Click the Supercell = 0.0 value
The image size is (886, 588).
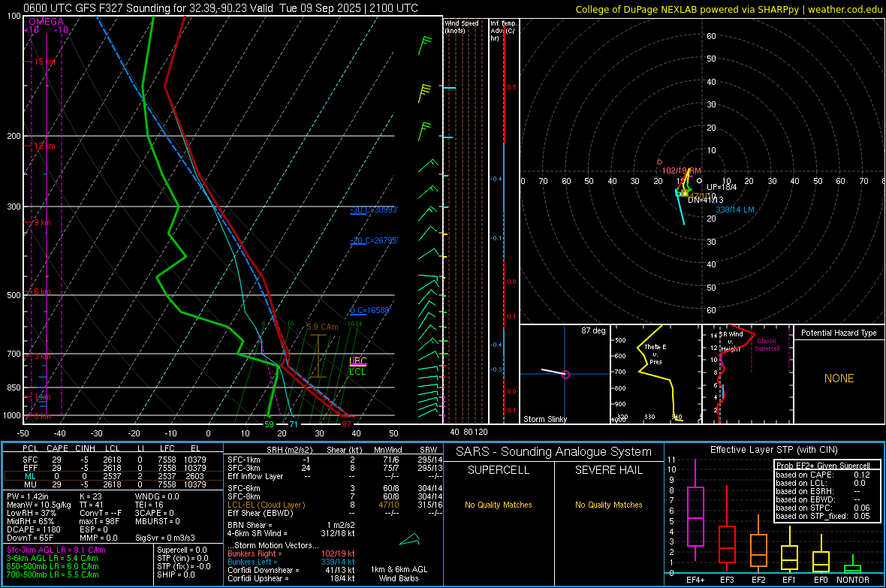[182, 550]
